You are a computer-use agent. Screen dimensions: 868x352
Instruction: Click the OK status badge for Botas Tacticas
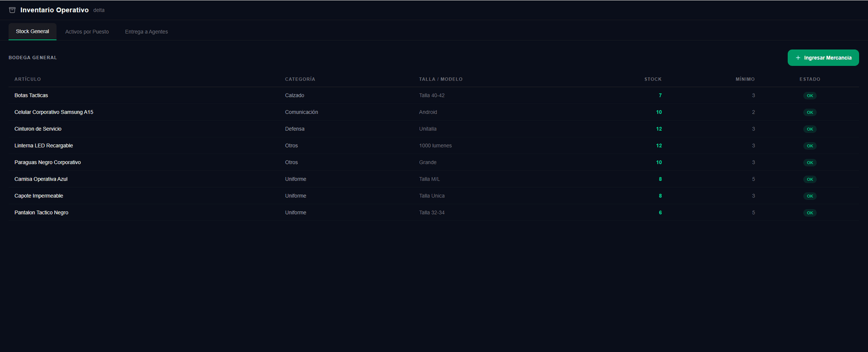pos(810,95)
